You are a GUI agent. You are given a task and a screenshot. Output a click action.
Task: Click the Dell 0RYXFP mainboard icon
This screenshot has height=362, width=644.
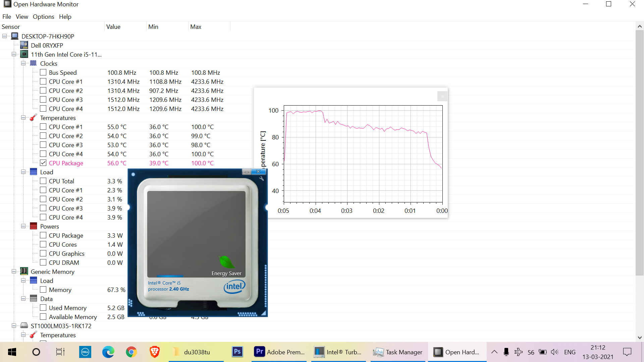pyautogui.click(x=24, y=45)
